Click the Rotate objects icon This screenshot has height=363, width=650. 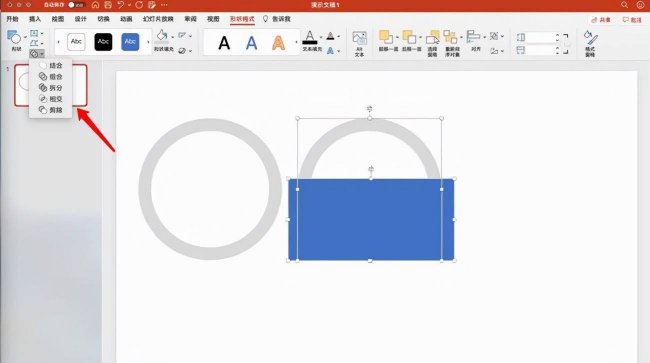(494, 51)
